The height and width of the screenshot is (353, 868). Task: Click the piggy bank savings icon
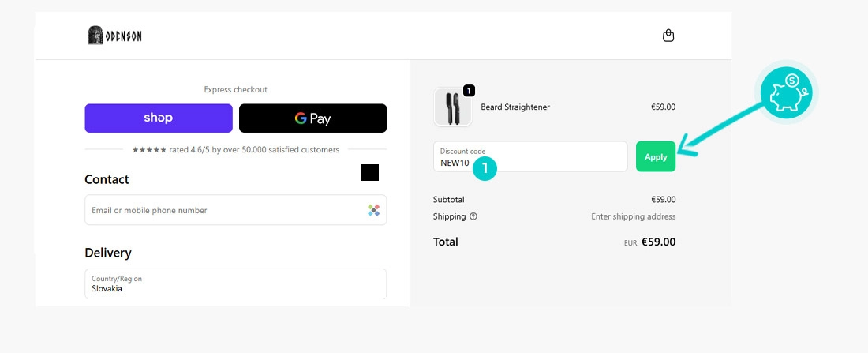tap(786, 92)
